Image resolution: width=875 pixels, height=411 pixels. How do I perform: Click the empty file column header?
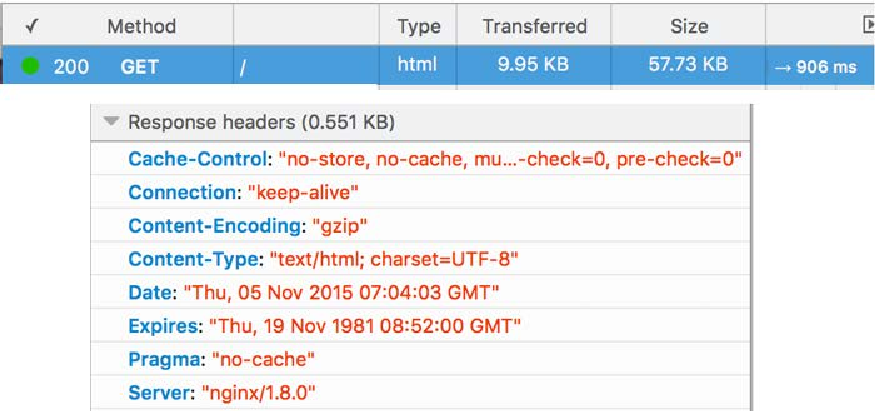click(x=306, y=26)
